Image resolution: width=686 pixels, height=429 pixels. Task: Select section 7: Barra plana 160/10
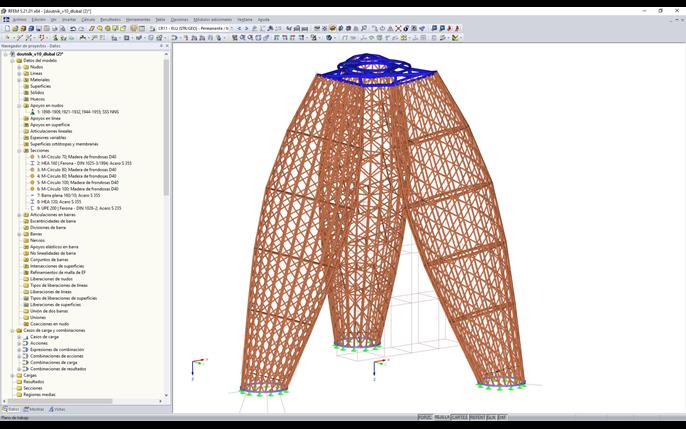tap(68, 195)
